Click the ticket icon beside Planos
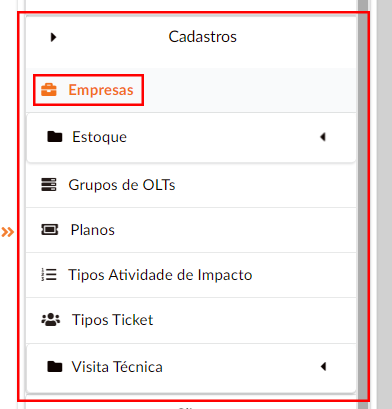Image resolution: width=392 pixels, height=409 pixels. (49, 230)
